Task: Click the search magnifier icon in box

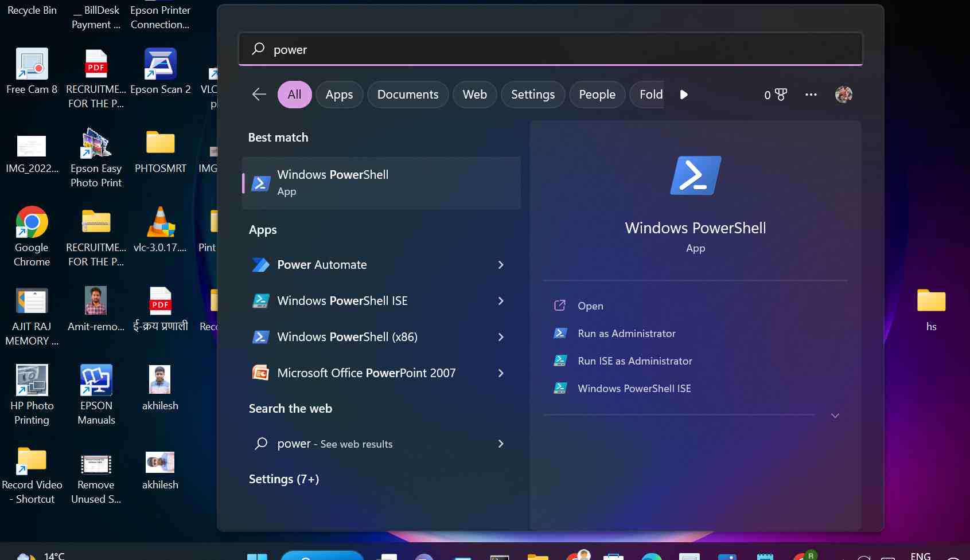Action: click(x=258, y=49)
